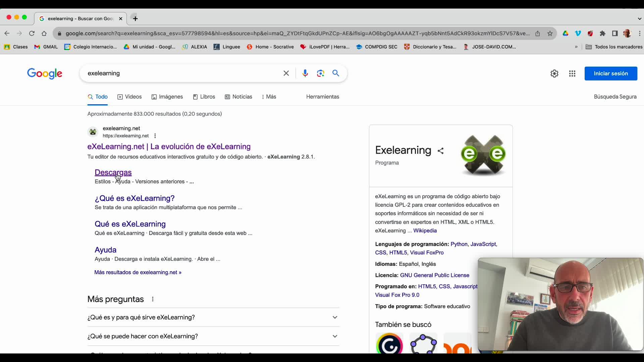This screenshot has width=644, height=362.
Task: Share the Exelearning knowledge panel
Action: point(440,151)
